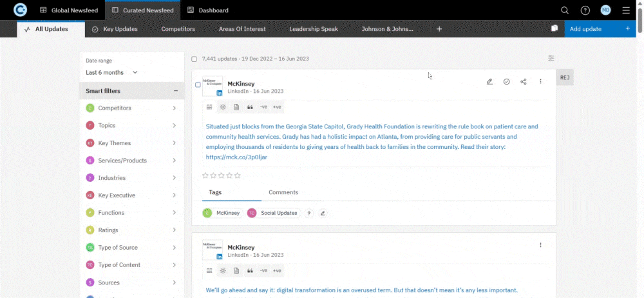The width and height of the screenshot is (644, 298).
Task: Click the document icon in first update toolbar
Action: point(236,107)
